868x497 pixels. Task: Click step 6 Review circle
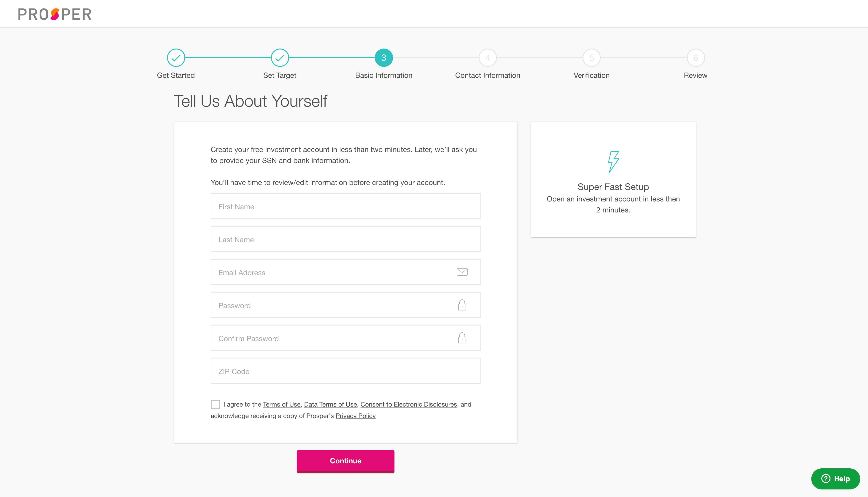[695, 58]
